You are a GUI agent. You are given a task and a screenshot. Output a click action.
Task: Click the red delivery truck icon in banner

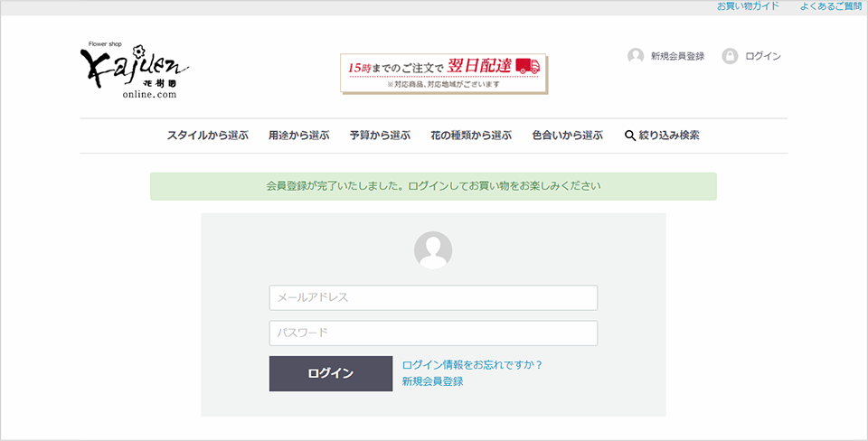pos(528,66)
